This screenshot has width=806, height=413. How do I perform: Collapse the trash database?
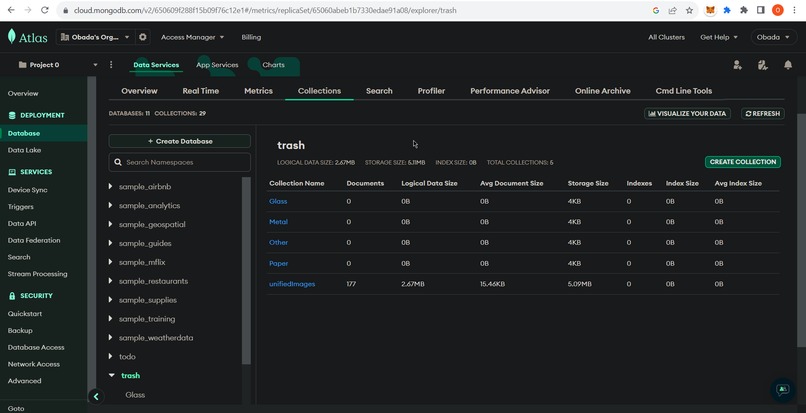tap(111, 375)
